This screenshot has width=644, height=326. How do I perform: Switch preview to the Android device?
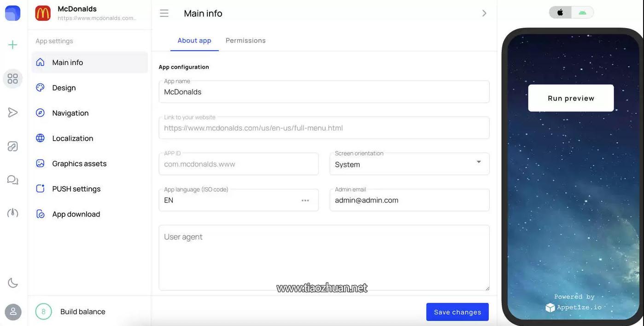[582, 12]
